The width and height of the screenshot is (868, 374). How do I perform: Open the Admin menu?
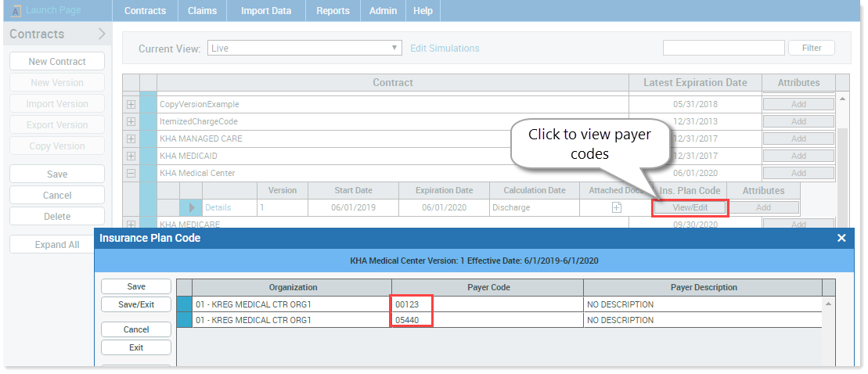click(383, 10)
